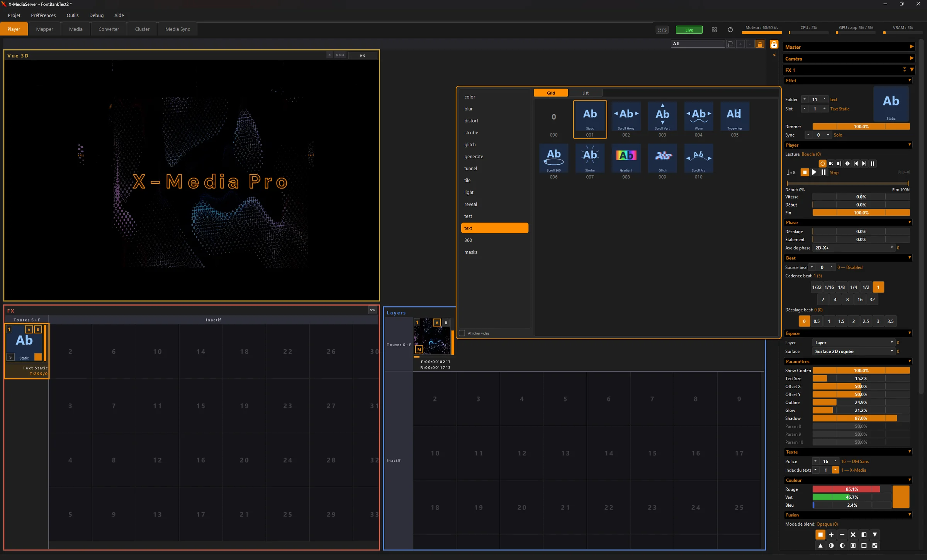Expand the Caméra section
The width and height of the screenshot is (927, 560).
pos(849,59)
